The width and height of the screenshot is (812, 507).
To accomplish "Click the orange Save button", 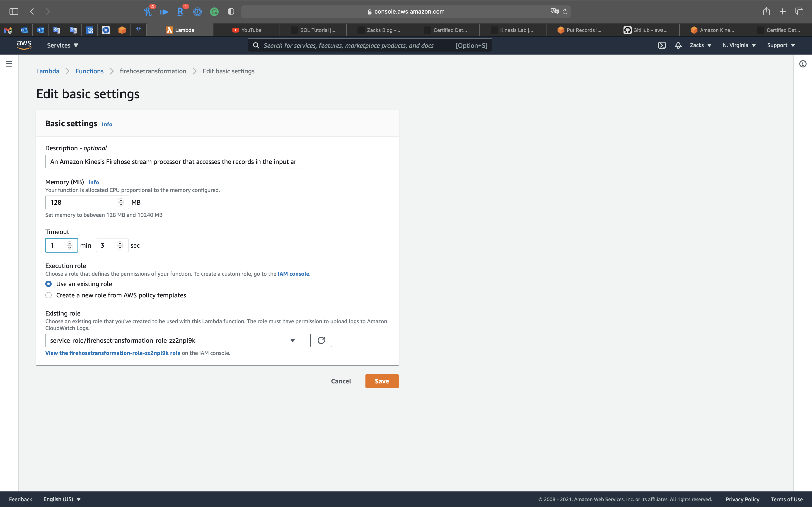I will click(382, 381).
